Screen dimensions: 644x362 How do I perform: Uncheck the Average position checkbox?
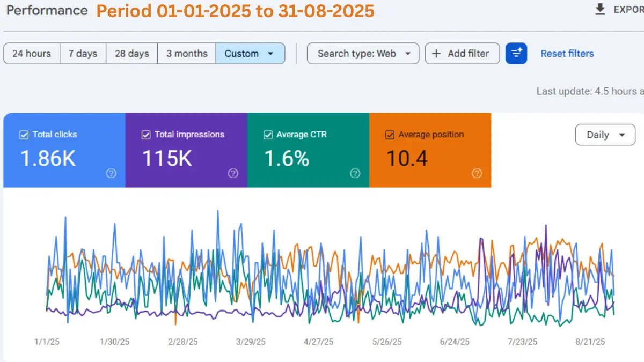390,135
